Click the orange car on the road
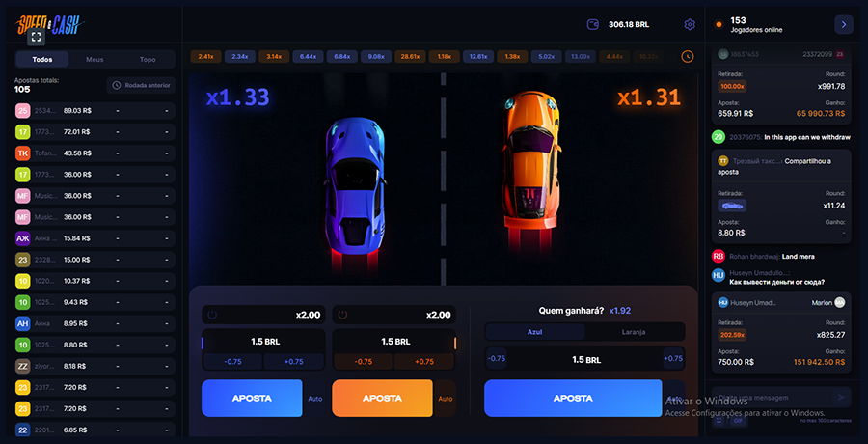This screenshot has width=868, height=444. [x=530, y=161]
